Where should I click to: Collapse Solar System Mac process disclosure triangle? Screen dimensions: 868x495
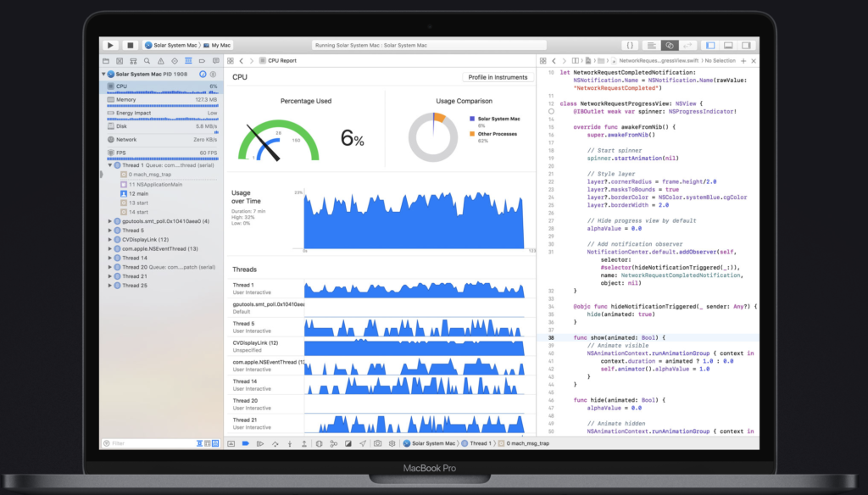click(104, 75)
